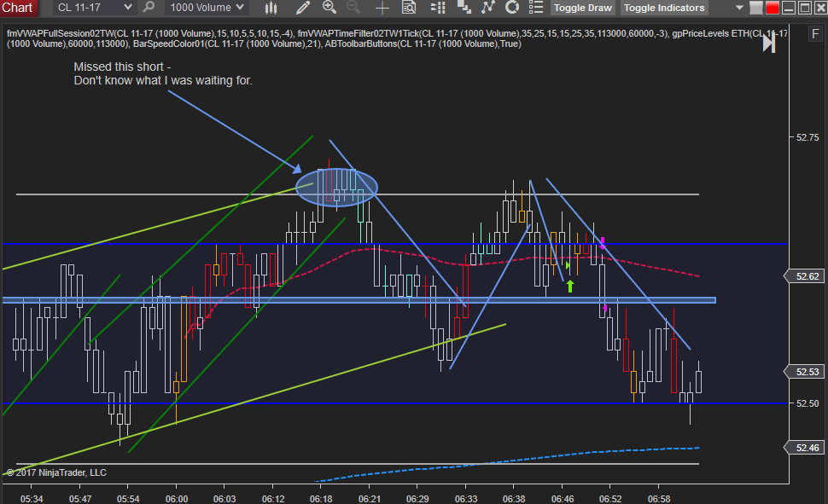Image resolution: width=828 pixels, height=504 pixels.
Task: Click the Toggle Draw button
Action: pyautogui.click(x=582, y=8)
